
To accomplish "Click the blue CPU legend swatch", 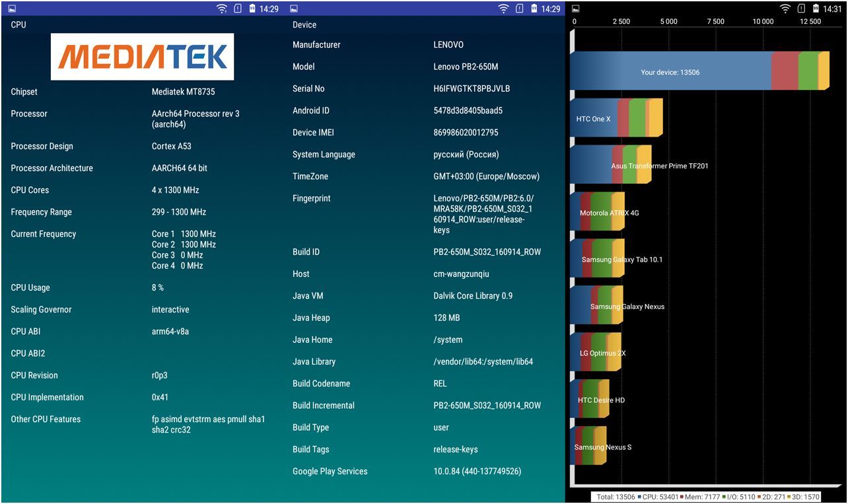I will [x=641, y=497].
